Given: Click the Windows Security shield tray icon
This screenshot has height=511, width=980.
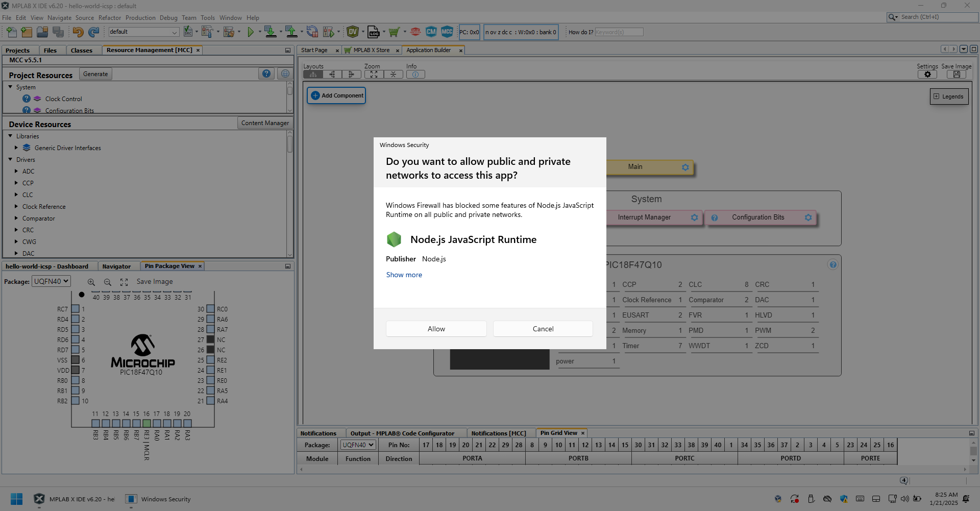Looking at the screenshot, I should pos(844,499).
